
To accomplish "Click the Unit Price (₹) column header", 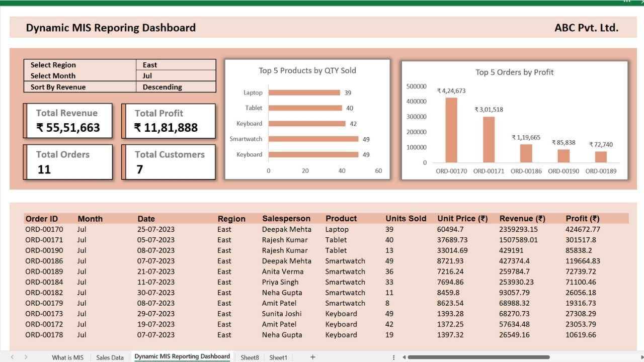I will pyautogui.click(x=462, y=219).
